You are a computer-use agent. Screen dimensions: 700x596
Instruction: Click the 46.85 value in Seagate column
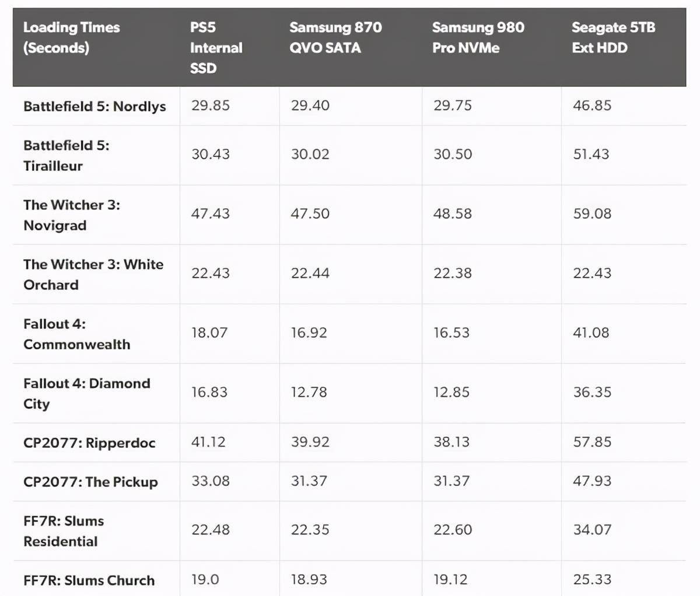tap(592, 106)
